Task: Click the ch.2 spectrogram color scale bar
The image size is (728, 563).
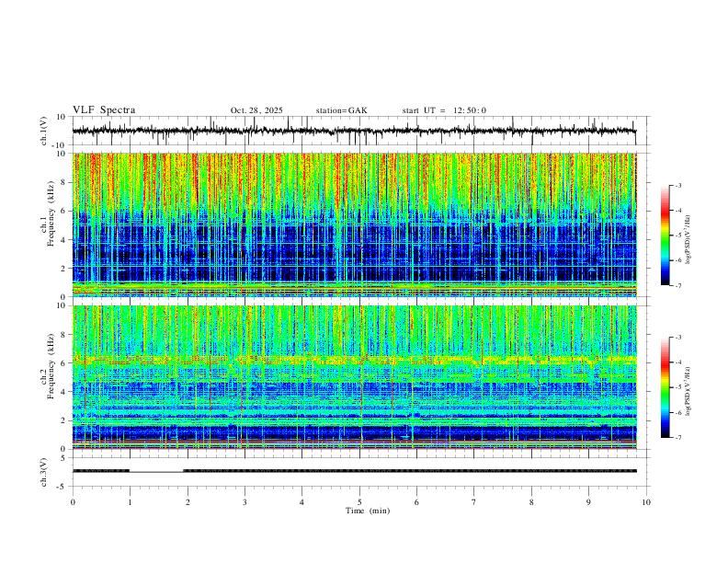Action: 665,387
